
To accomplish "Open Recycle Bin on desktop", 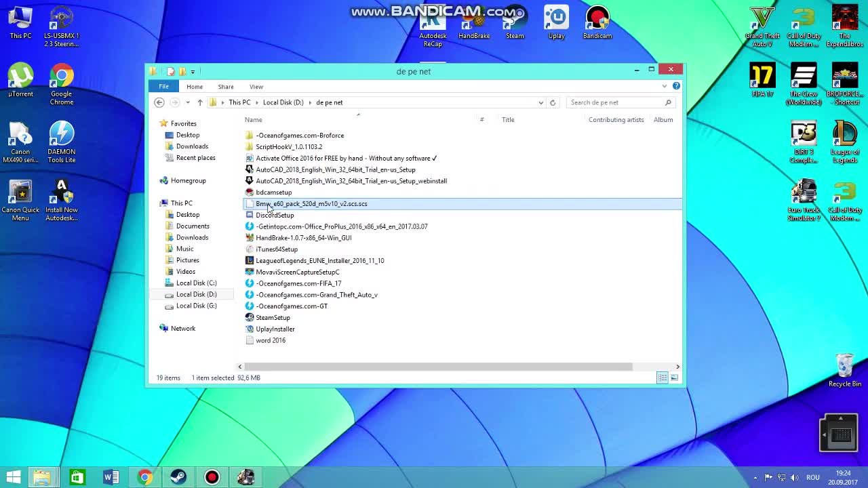I will click(844, 370).
